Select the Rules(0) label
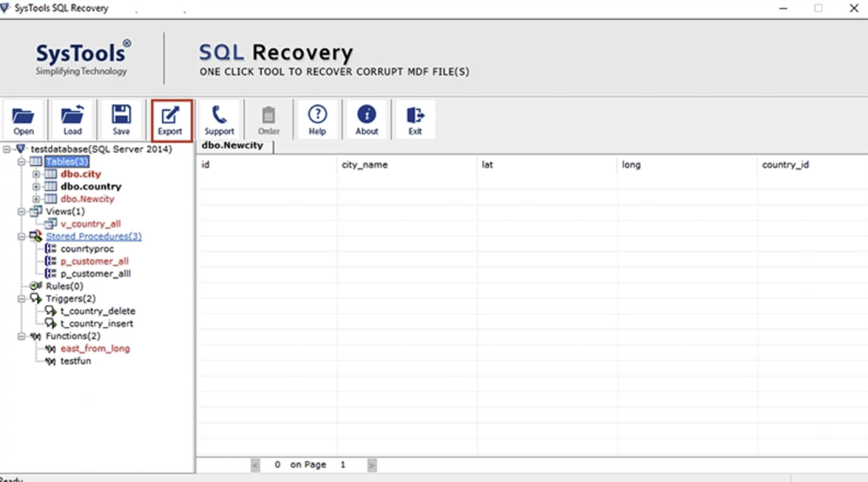 64,286
